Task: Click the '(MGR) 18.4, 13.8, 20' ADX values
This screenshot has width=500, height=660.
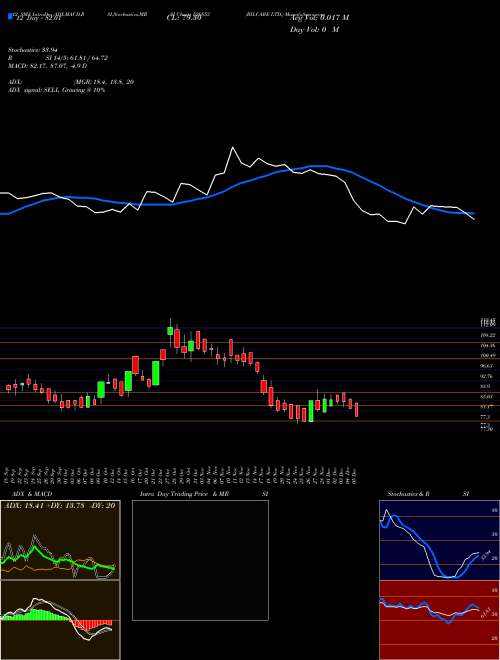Action: pyautogui.click(x=104, y=82)
